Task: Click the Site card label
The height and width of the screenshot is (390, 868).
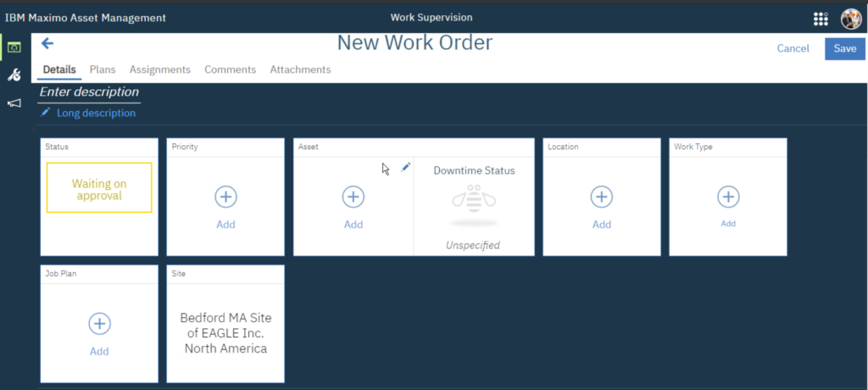Action: (178, 274)
